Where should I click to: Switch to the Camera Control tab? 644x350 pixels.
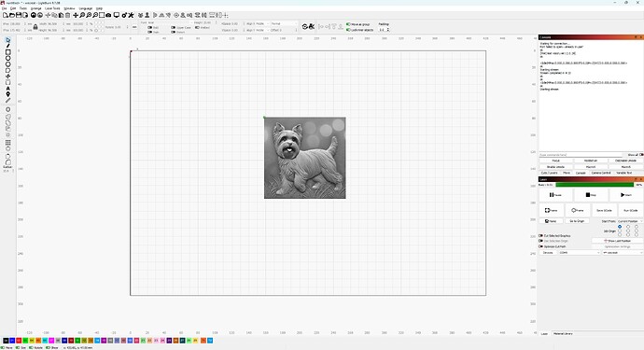pyautogui.click(x=601, y=173)
